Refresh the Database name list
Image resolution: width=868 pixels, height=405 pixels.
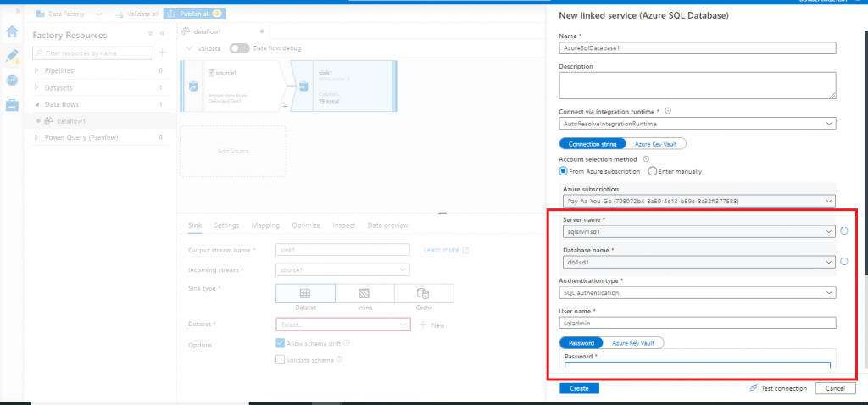coord(844,261)
